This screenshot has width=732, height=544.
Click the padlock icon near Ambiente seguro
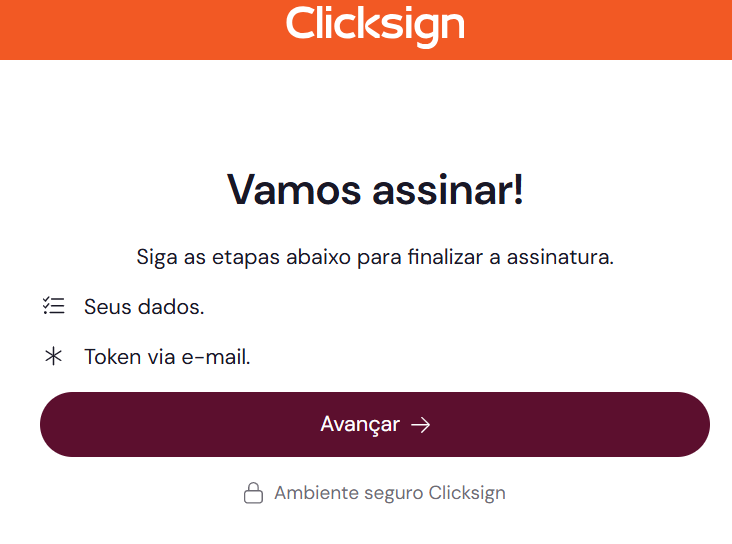(x=253, y=493)
